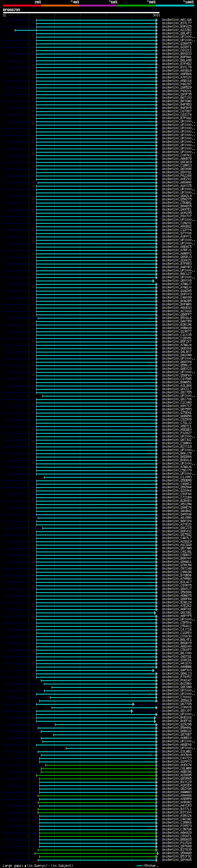The width and height of the screenshot is (197, 868).
Task: Click hit label UniRef100_C6LWB8
Action: 176,768
